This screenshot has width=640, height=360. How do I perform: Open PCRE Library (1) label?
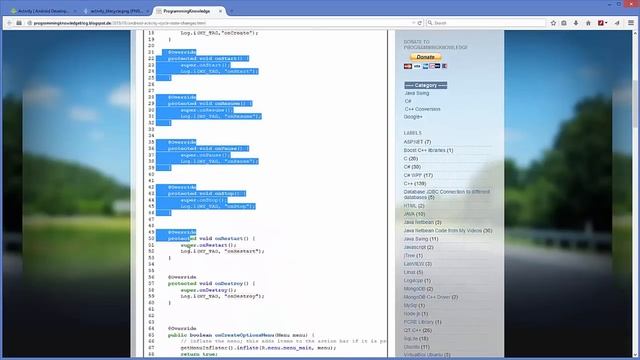pyautogui.click(x=422, y=322)
